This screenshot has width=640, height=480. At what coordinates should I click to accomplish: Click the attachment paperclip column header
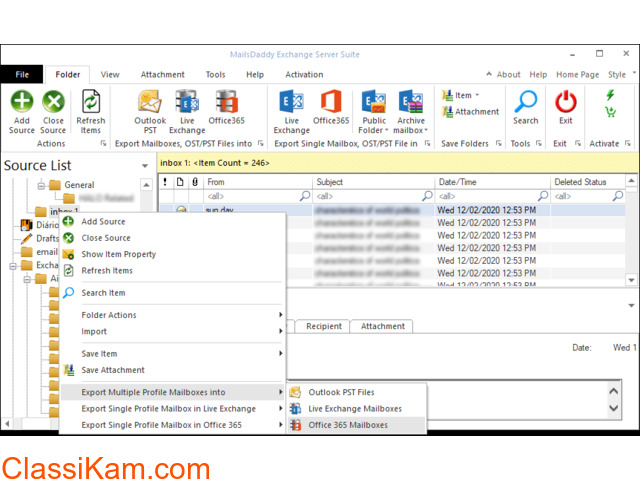pos(195,182)
